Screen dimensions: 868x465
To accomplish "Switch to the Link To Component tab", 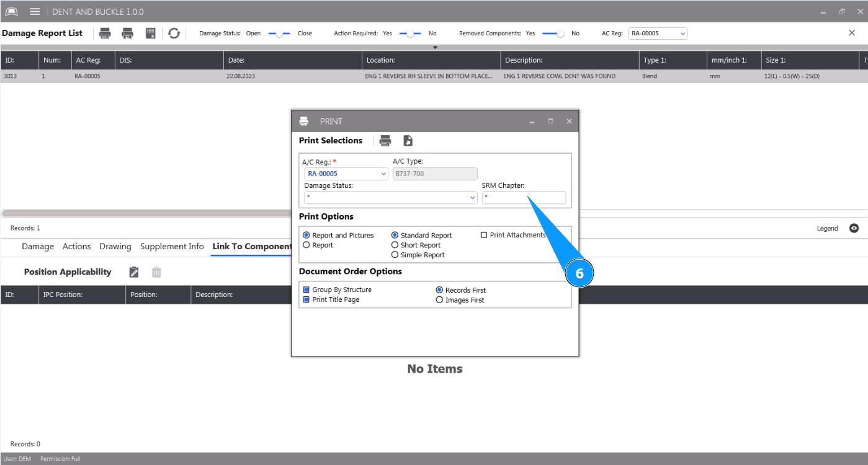I will [x=252, y=246].
